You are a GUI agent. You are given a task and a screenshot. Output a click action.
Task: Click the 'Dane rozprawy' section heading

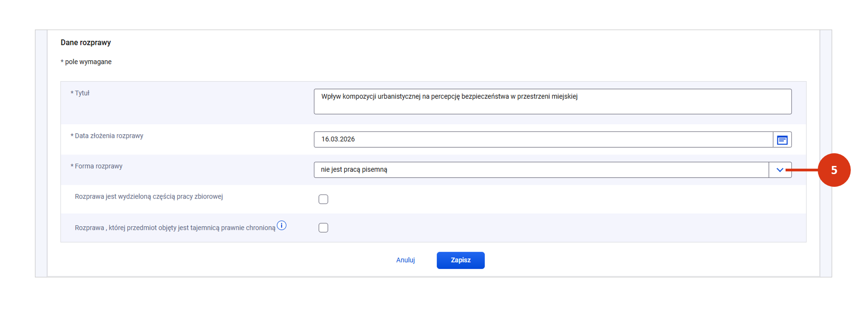point(86,43)
